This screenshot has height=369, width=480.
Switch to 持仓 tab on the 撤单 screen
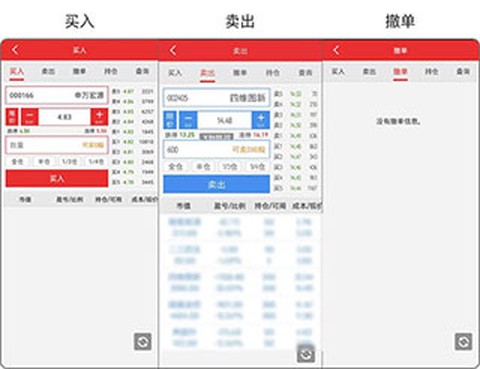pos(432,71)
